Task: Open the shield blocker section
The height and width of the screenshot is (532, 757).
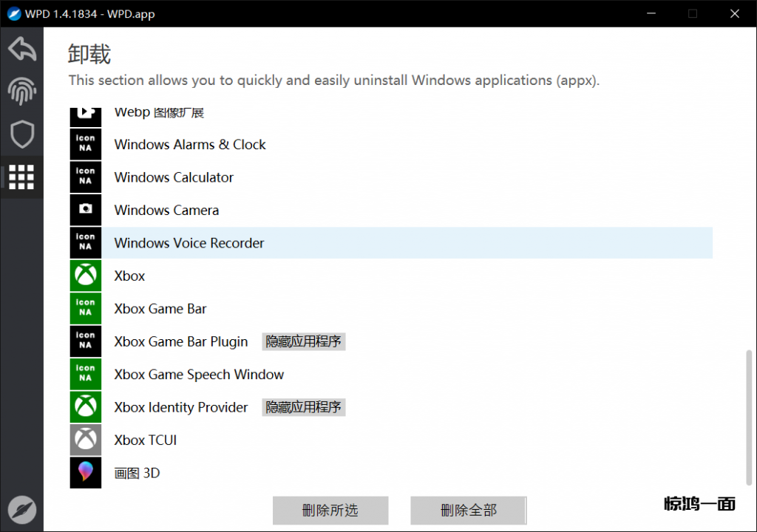Action: click(21, 134)
